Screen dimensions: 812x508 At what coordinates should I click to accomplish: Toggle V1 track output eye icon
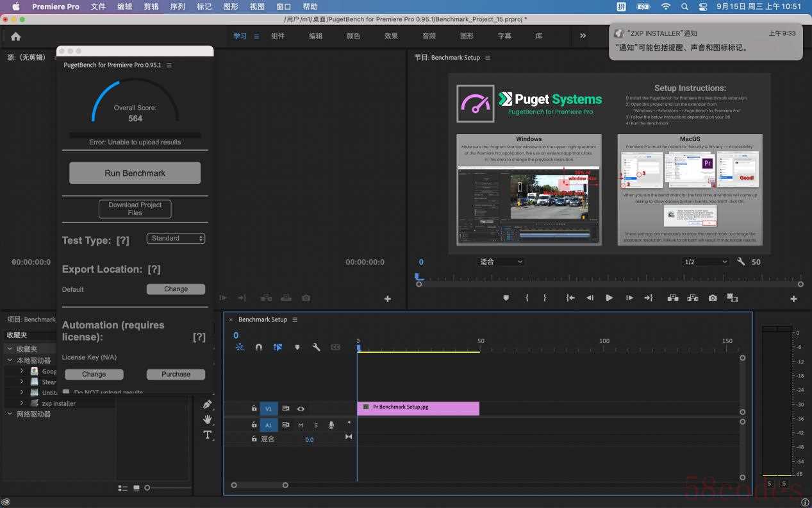pyautogui.click(x=301, y=409)
